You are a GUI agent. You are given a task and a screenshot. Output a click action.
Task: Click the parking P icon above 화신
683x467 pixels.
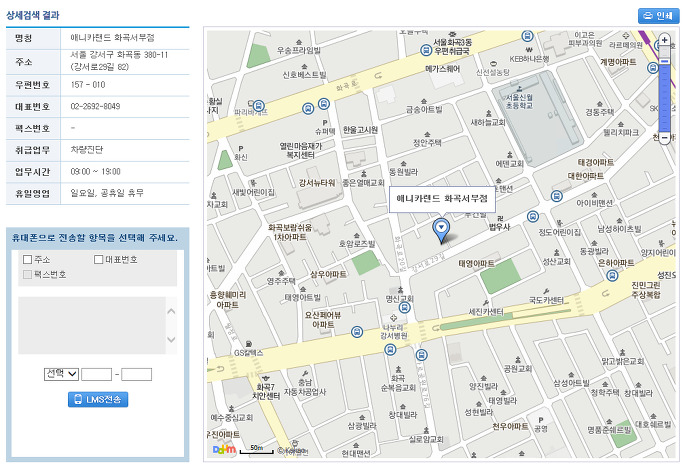[241, 149]
